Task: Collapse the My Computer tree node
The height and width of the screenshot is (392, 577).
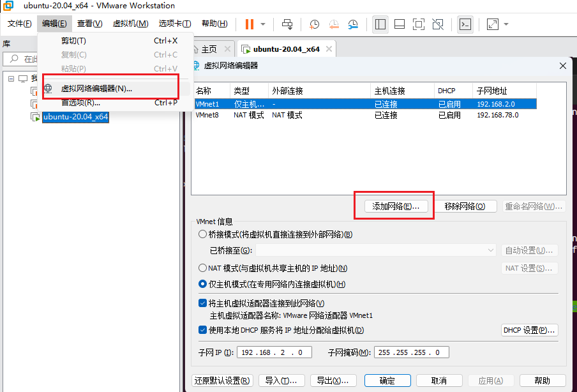Action: 11,79
